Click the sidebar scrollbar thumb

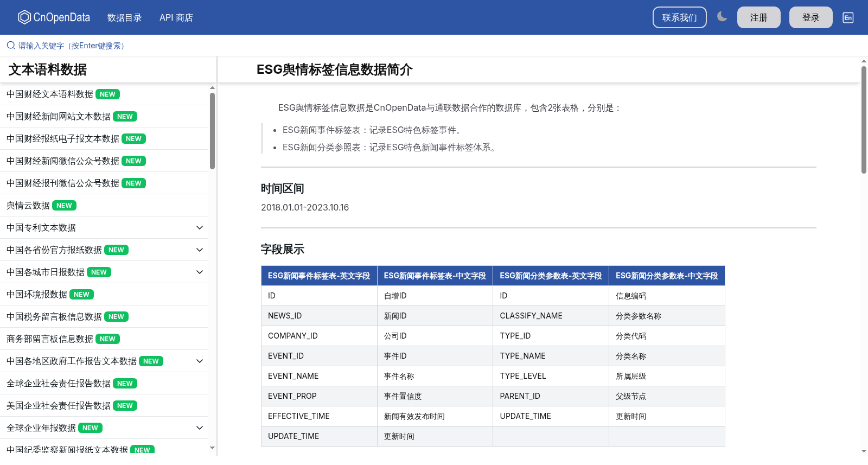click(212, 131)
